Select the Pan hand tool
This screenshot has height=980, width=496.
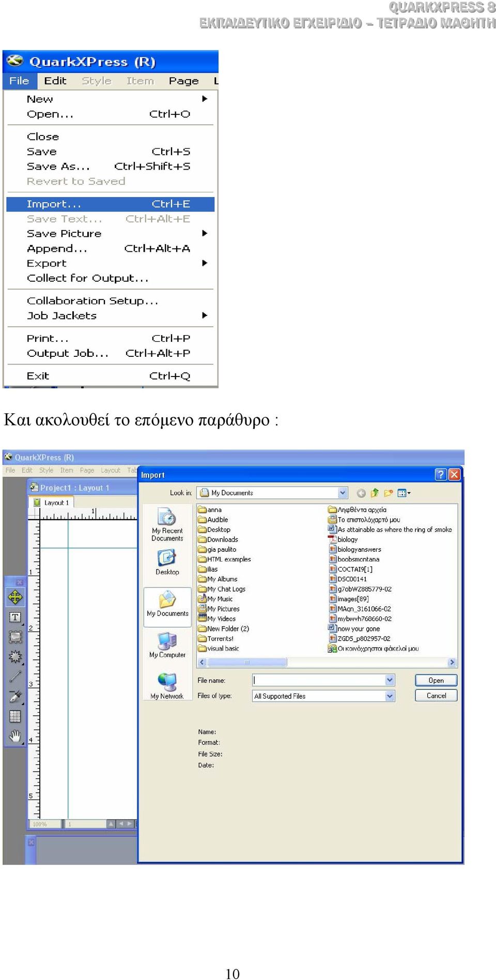pos(15,736)
